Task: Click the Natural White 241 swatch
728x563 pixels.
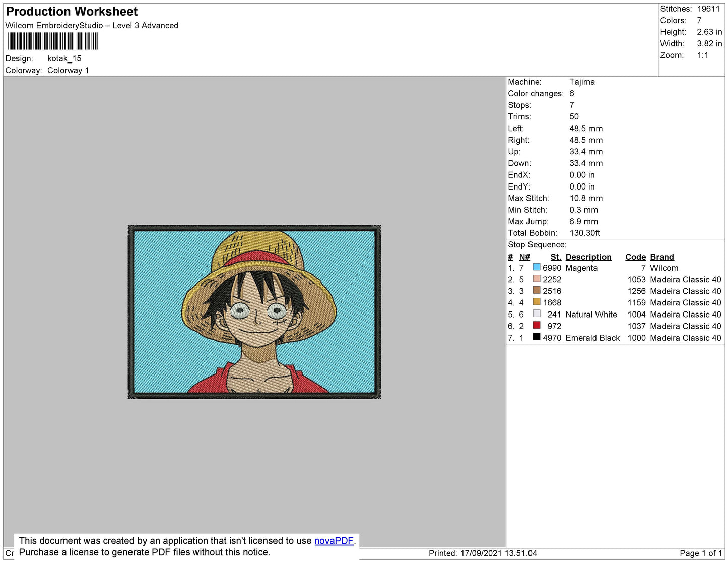Action: (x=537, y=314)
